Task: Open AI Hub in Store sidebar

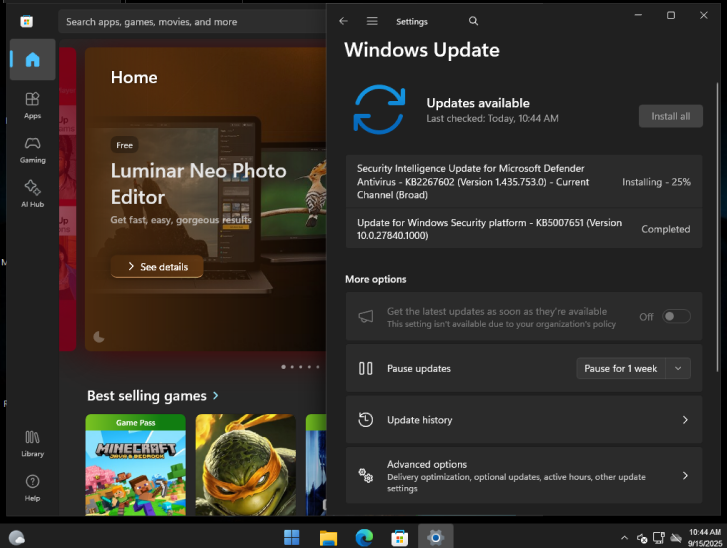Action: (x=32, y=194)
